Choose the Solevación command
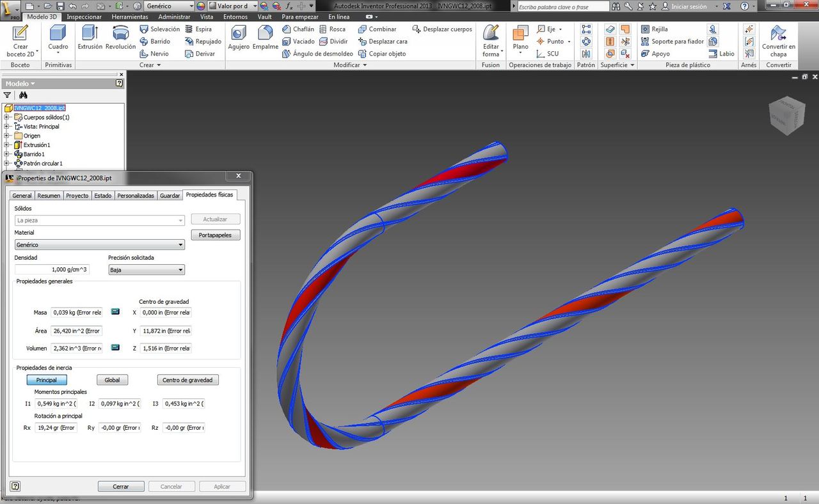 pos(159,29)
